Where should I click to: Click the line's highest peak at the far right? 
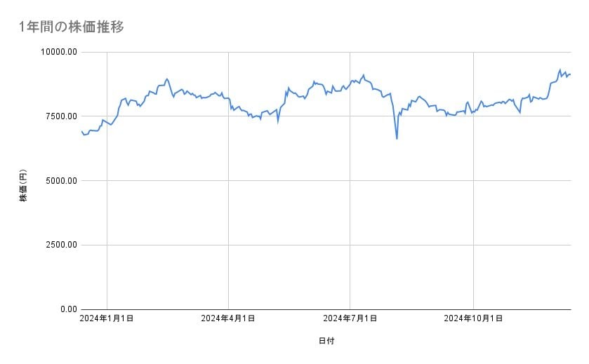tap(560, 70)
